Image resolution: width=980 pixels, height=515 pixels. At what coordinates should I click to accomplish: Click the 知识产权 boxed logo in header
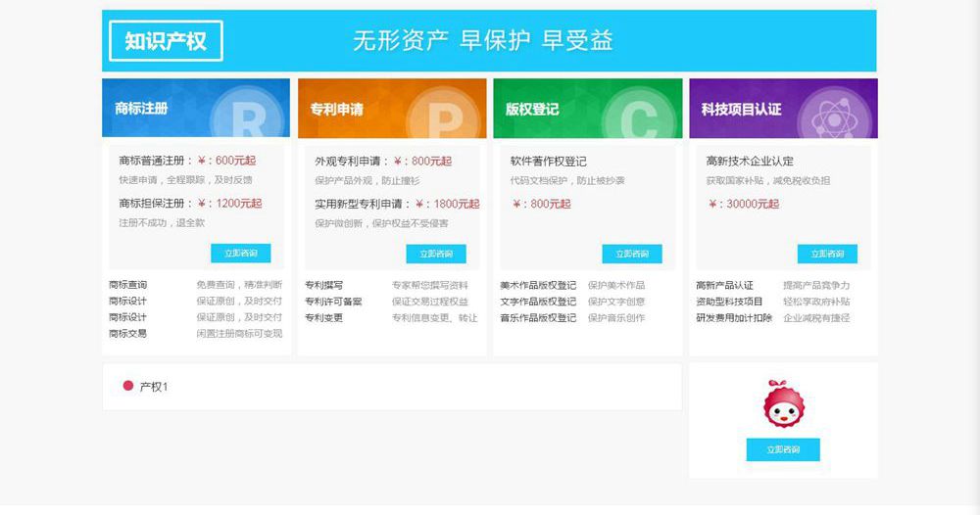pos(166,41)
